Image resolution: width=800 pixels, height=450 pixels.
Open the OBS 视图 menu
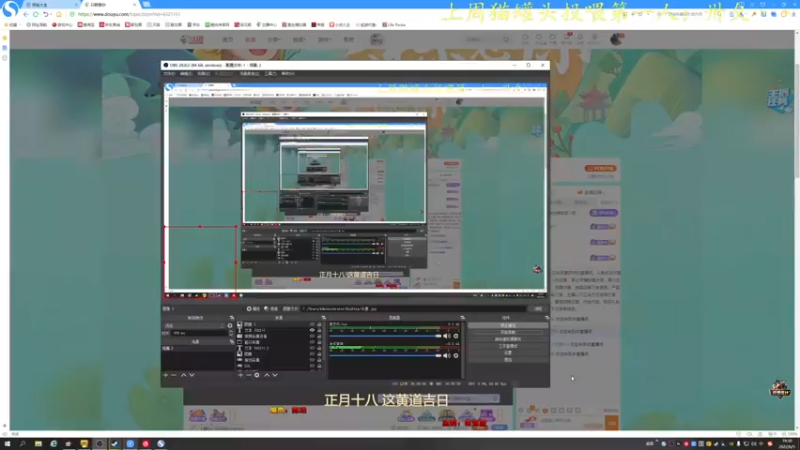click(x=204, y=73)
